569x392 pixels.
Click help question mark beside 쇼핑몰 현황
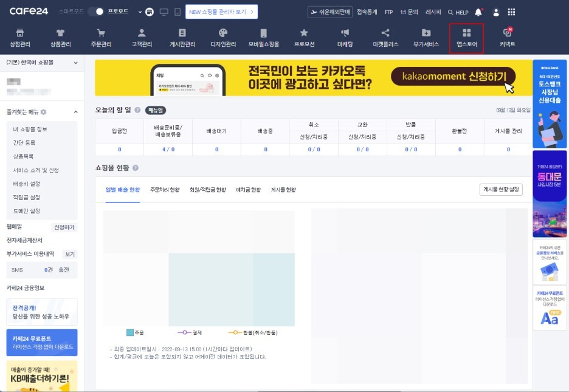point(136,168)
